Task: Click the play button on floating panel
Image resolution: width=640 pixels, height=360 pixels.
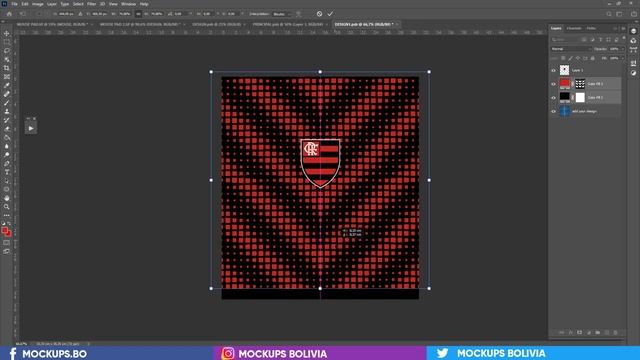Action: pyautogui.click(x=31, y=128)
